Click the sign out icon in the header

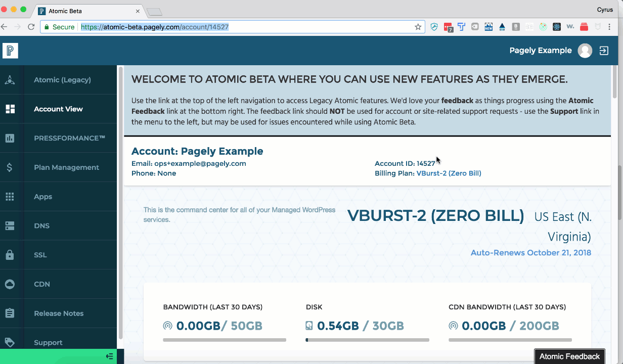point(604,51)
